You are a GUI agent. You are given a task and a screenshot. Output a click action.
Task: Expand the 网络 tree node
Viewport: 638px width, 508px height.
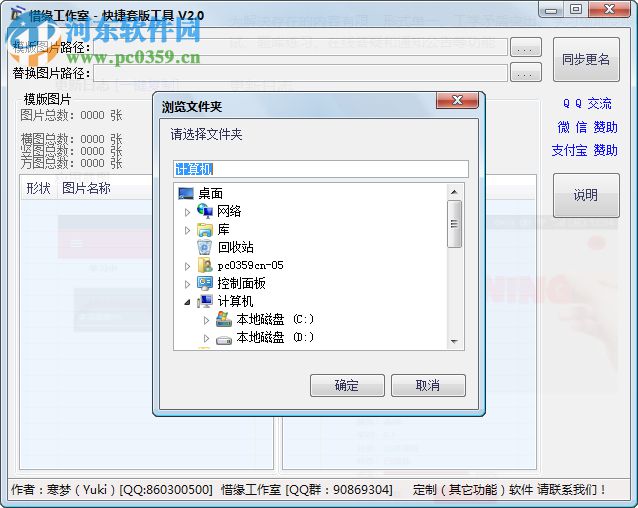point(187,212)
